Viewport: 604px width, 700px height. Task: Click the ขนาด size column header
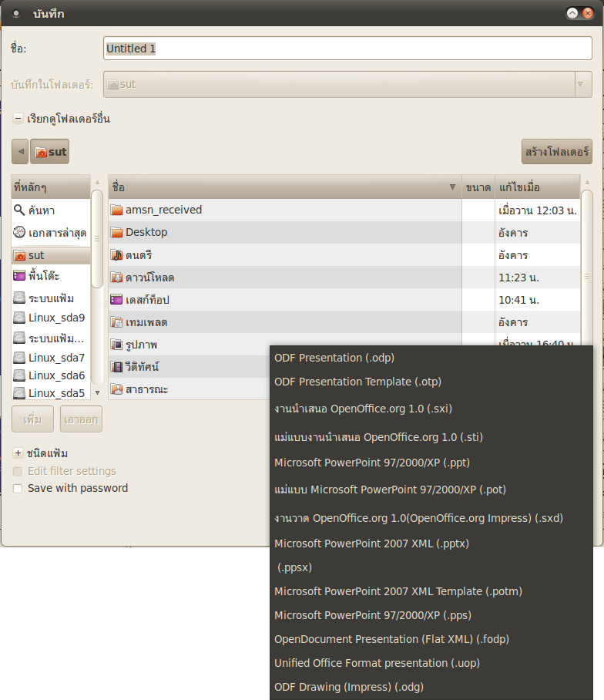pos(478,187)
